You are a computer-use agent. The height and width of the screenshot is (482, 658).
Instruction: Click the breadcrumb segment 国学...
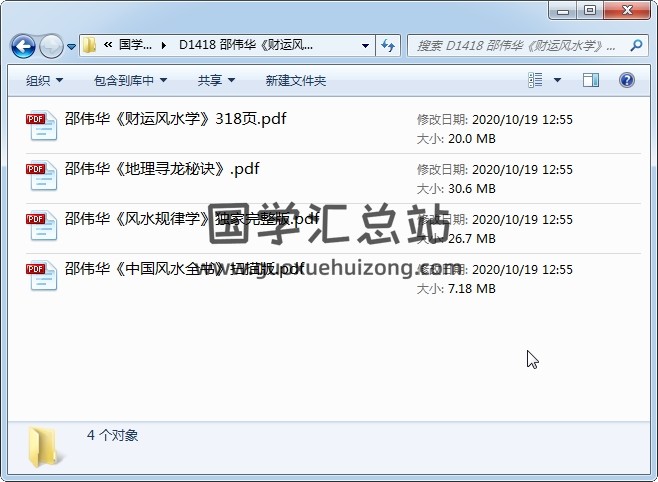coord(135,45)
